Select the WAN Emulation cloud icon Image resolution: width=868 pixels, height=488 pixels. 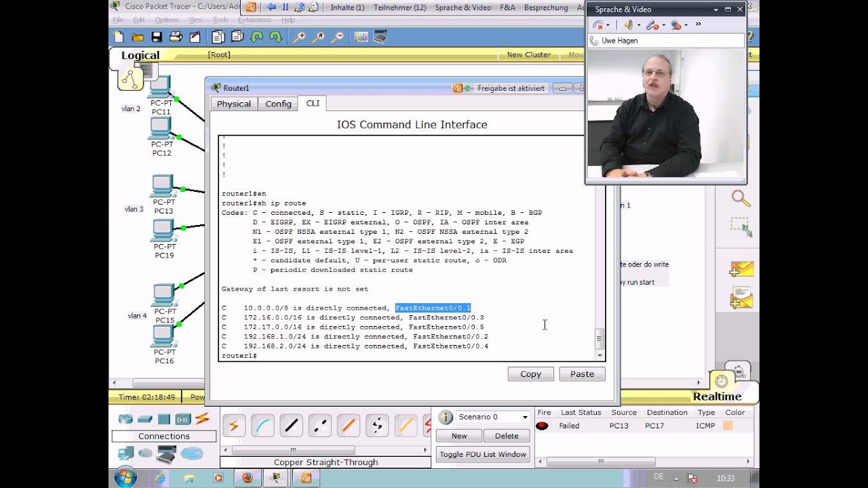click(145, 453)
